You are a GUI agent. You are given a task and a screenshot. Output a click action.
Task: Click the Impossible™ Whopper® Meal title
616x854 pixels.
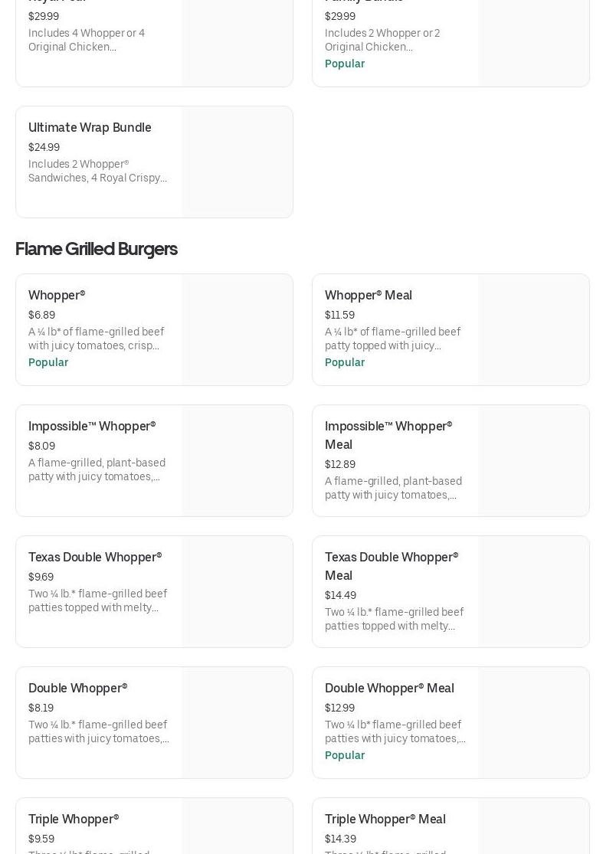[x=388, y=435]
